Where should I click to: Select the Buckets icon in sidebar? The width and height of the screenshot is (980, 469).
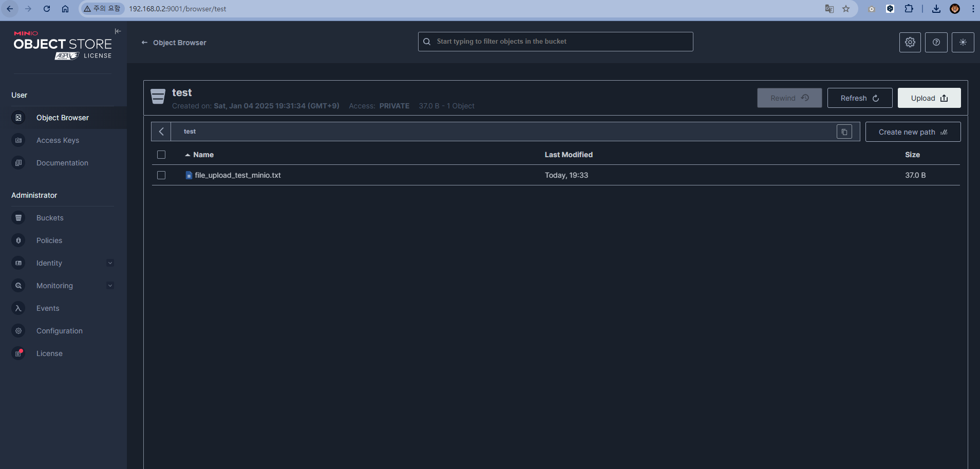tap(18, 217)
